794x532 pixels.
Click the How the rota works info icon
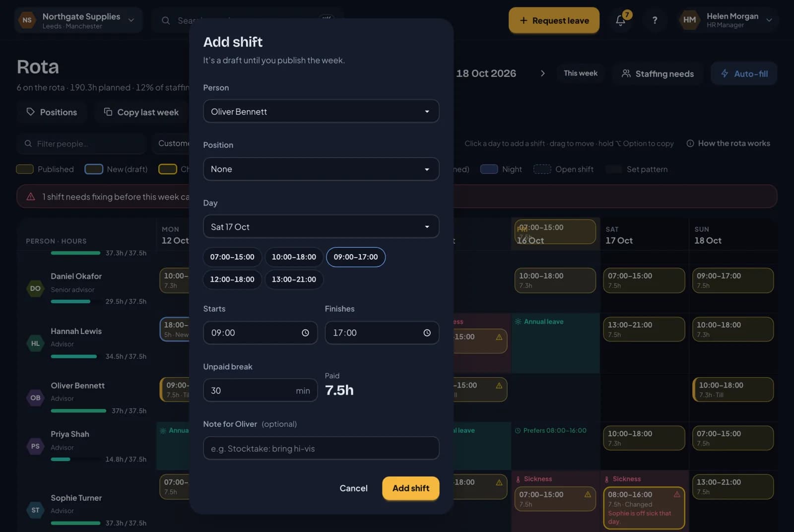click(x=690, y=143)
